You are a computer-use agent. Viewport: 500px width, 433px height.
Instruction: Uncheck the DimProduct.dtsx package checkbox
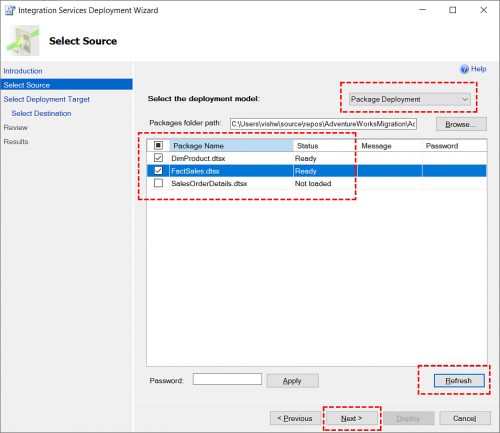(x=158, y=158)
